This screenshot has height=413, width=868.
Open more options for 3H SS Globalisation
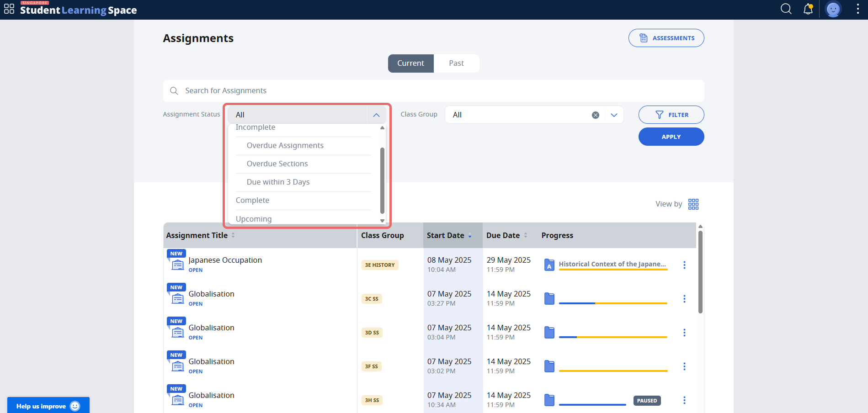tap(684, 400)
